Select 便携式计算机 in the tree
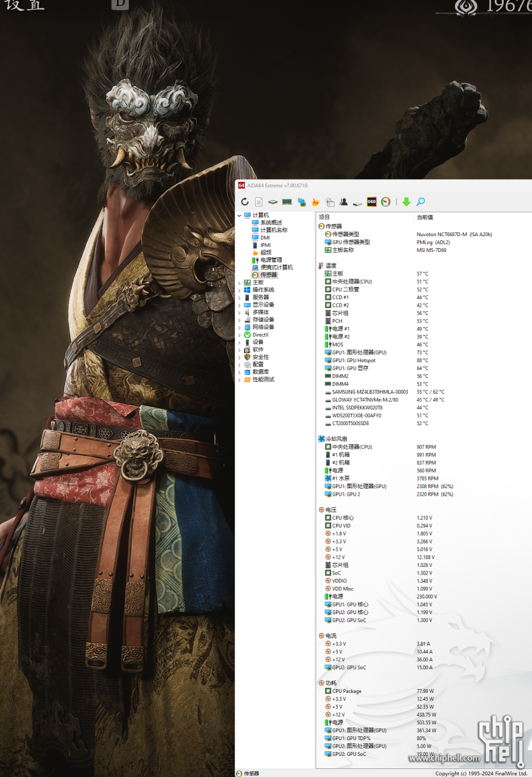 click(277, 268)
